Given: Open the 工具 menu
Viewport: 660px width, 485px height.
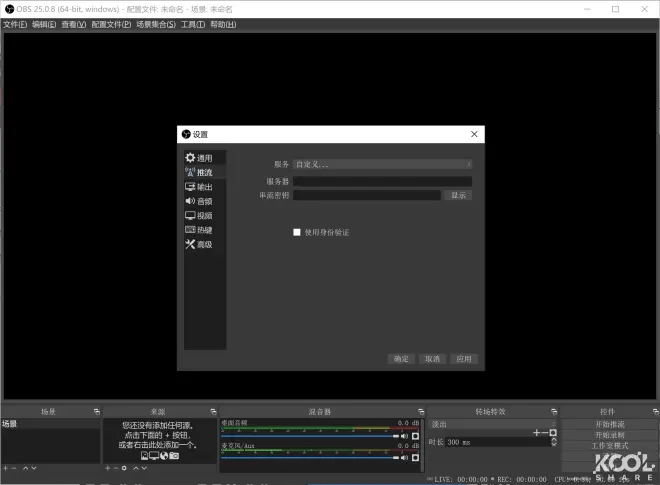Looking at the screenshot, I should 193,24.
